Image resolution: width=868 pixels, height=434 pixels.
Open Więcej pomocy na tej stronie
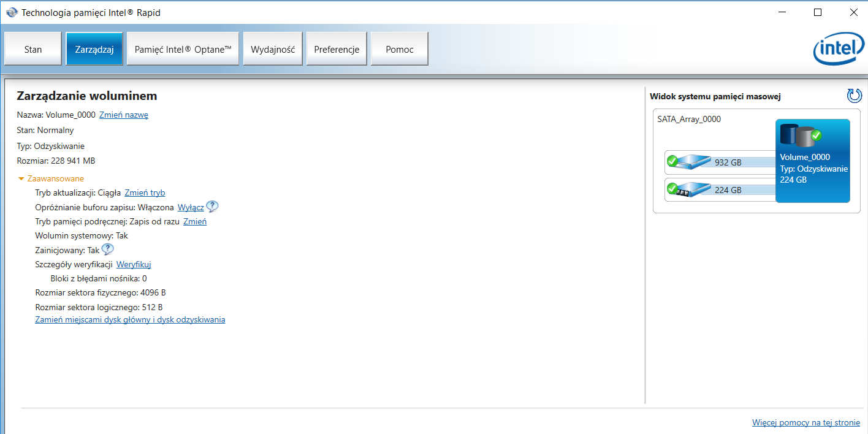coord(806,422)
